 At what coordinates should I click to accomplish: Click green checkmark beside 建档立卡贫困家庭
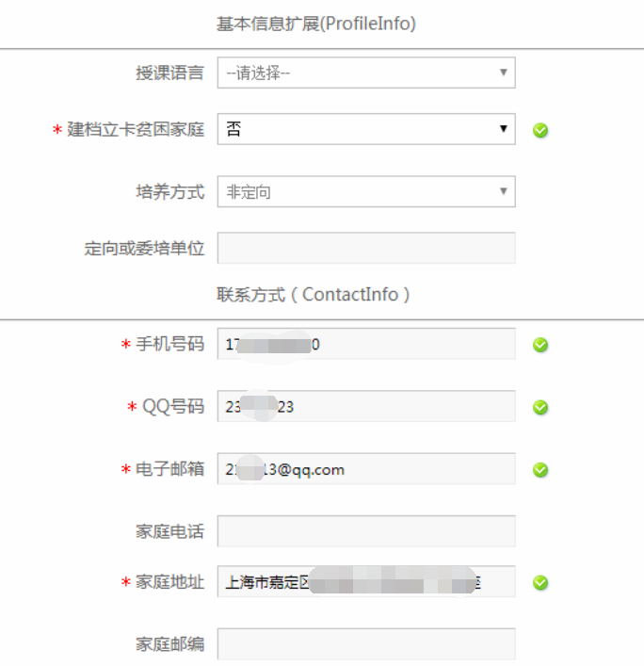point(540,130)
